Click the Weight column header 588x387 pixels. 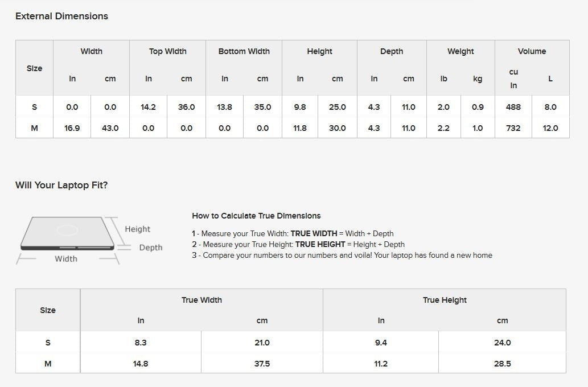click(x=460, y=51)
